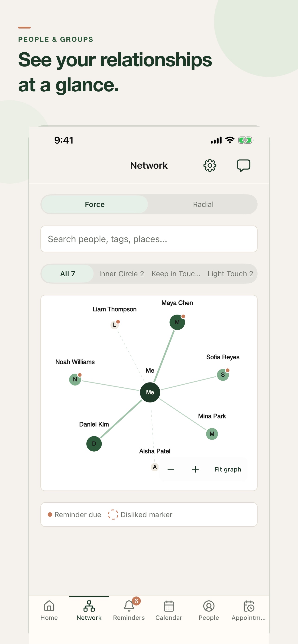Click the Maya Chen name label

coord(177,303)
